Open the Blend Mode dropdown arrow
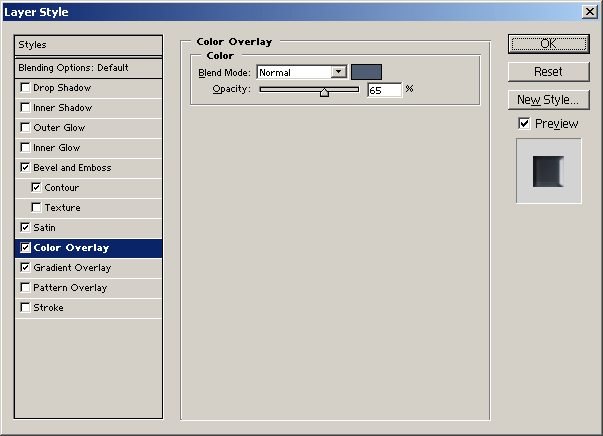This screenshot has width=603, height=436. tap(338, 72)
